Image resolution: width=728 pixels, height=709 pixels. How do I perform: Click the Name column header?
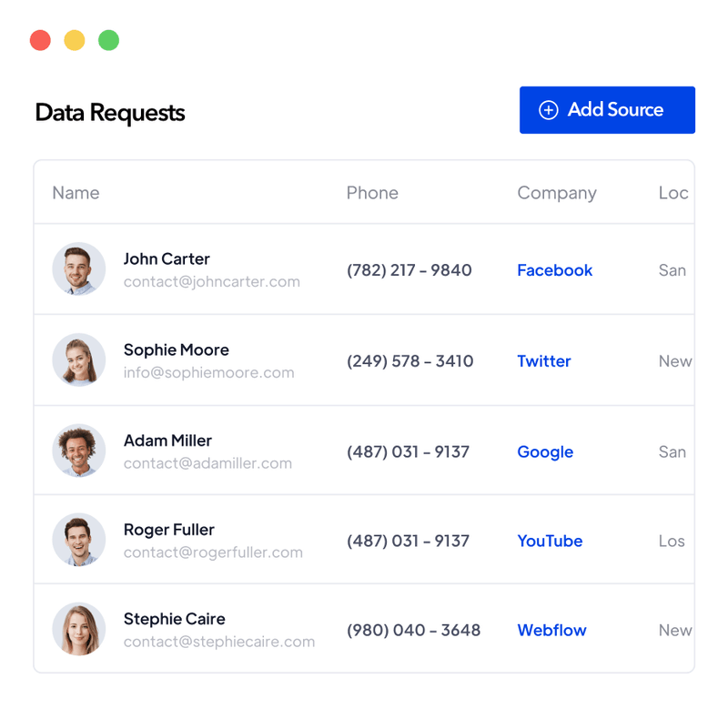76,193
